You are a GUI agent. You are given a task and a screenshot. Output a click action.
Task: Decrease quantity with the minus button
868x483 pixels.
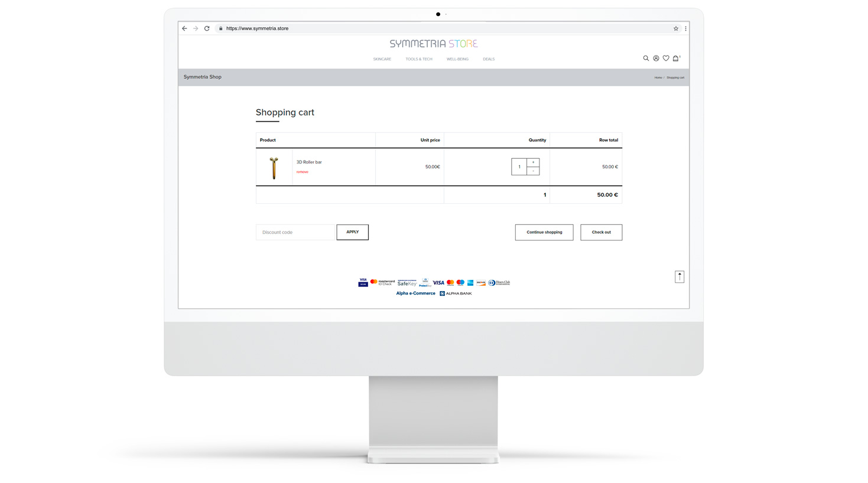pyautogui.click(x=533, y=171)
